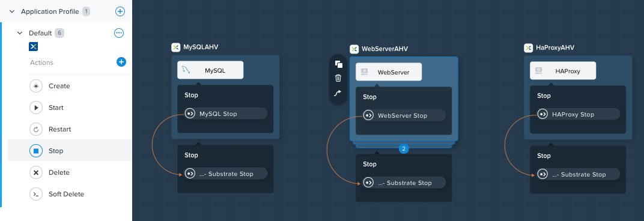Create dependency with arrow icon
The width and height of the screenshot is (644, 221).
pyautogui.click(x=338, y=93)
